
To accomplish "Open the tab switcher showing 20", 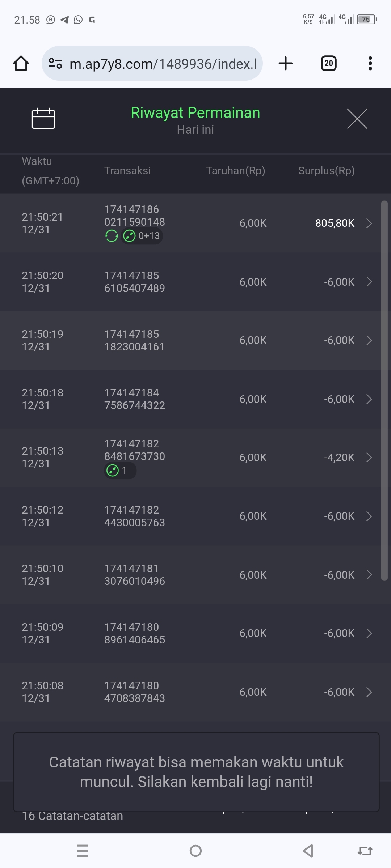I will [328, 64].
